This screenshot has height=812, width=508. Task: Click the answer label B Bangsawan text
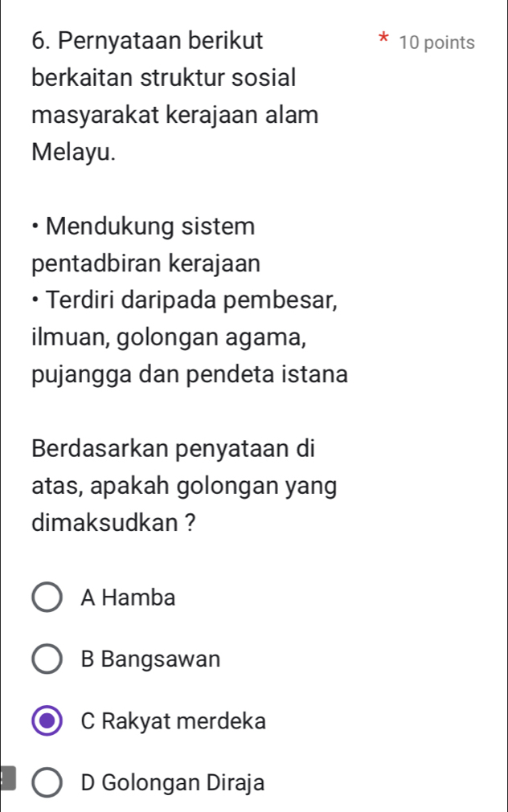coord(151,659)
